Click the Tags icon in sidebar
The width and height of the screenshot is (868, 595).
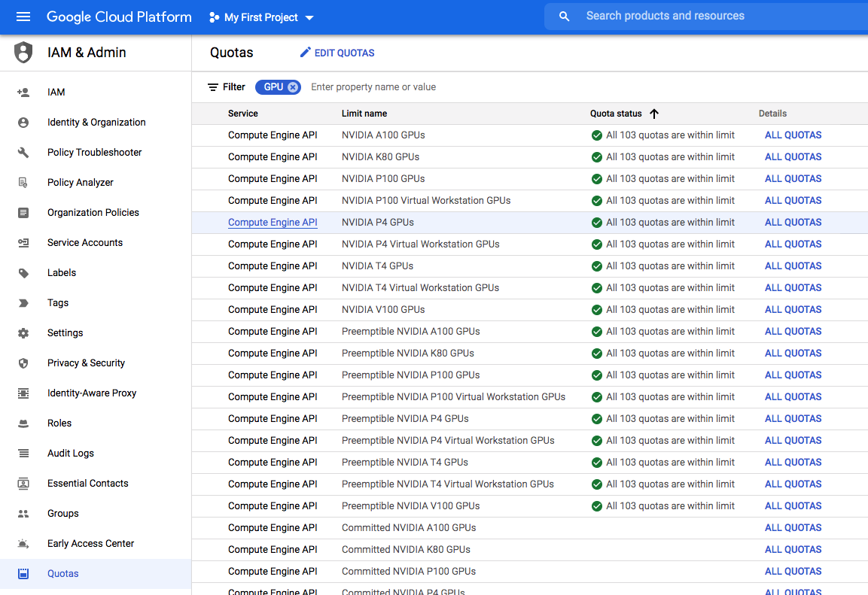23,303
